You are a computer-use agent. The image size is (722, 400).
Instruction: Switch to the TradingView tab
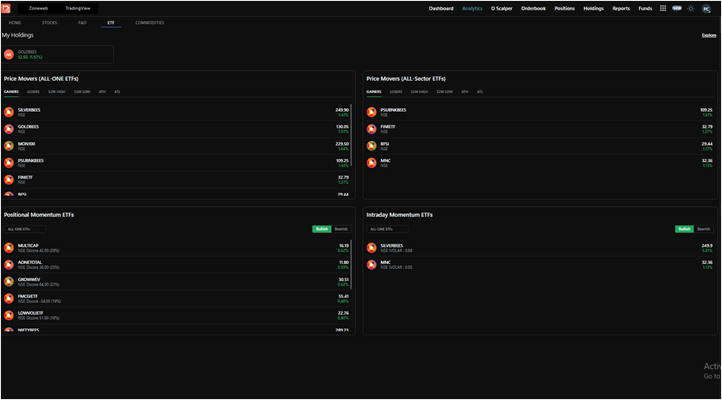[x=78, y=8]
